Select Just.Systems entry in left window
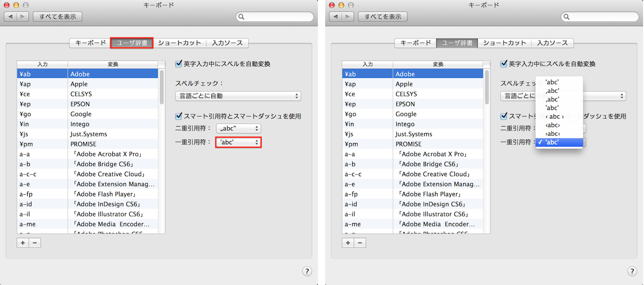This screenshot has width=644, height=285. coord(88,134)
